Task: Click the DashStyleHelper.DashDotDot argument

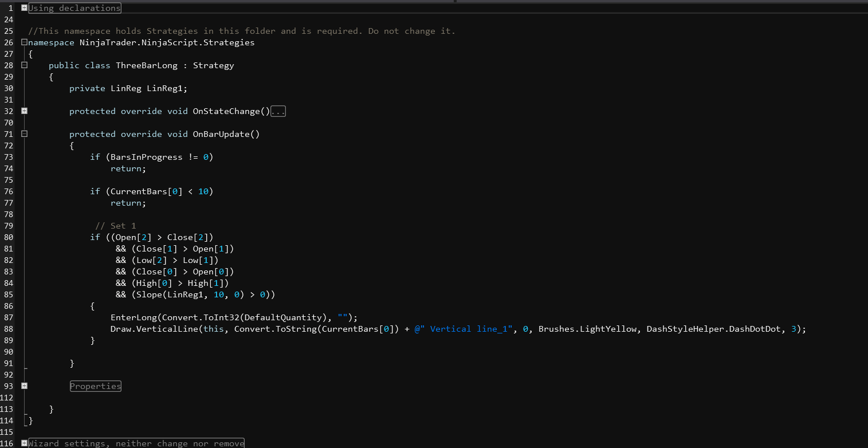Action: coord(714,329)
